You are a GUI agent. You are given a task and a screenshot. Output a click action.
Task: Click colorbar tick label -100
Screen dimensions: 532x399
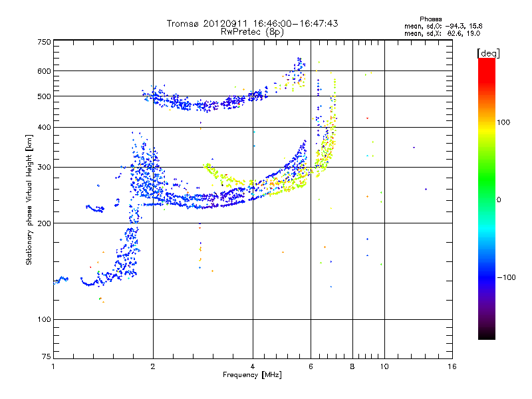tap(506, 277)
